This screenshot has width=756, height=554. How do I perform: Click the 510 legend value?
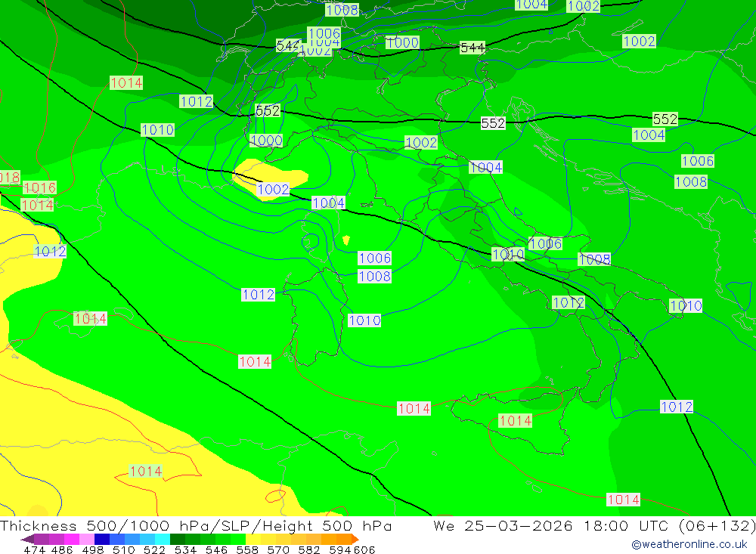124,549
